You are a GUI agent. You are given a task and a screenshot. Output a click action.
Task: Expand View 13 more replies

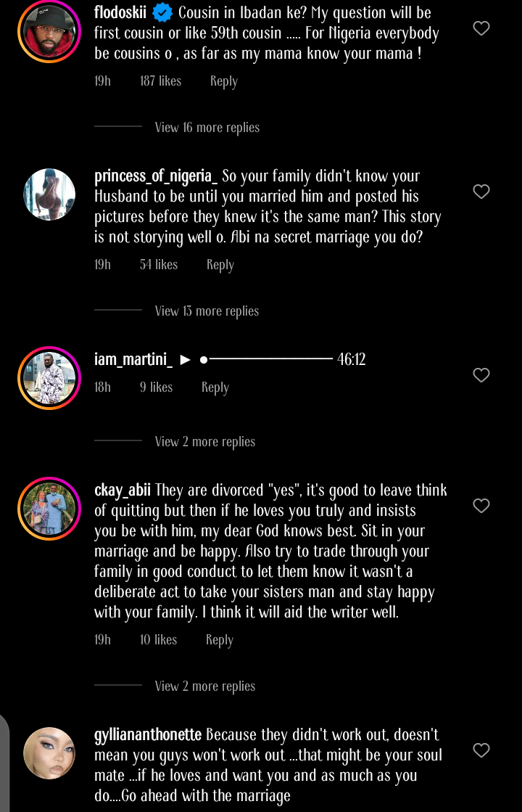207,311
